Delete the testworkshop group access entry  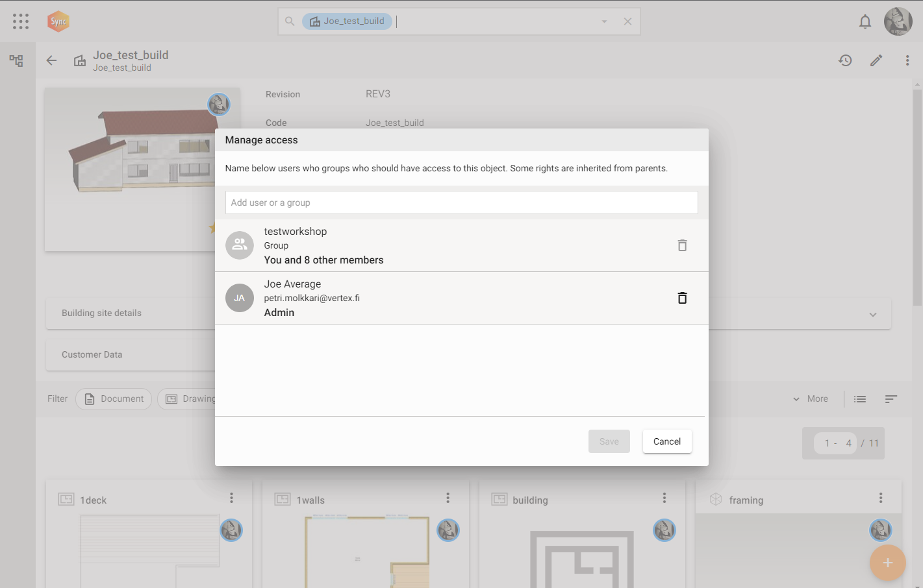pos(682,245)
